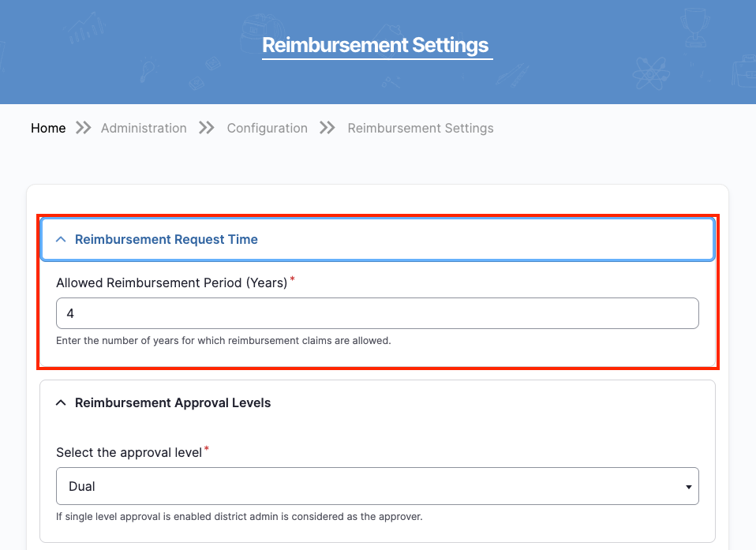Click Reimbursement Settings breadcrumb item
The width and height of the screenshot is (756, 550).
pyautogui.click(x=420, y=128)
